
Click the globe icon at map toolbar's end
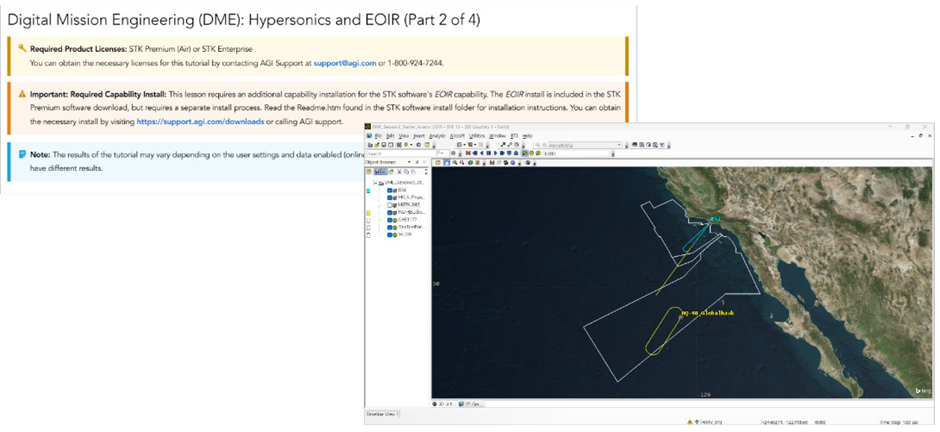(x=528, y=162)
